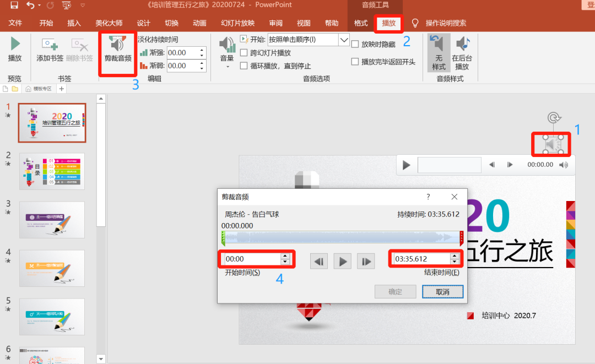This screenshot has height=364, width=595.
Task: Click the new document icon below ribbon
Action: tap(6, 89)
